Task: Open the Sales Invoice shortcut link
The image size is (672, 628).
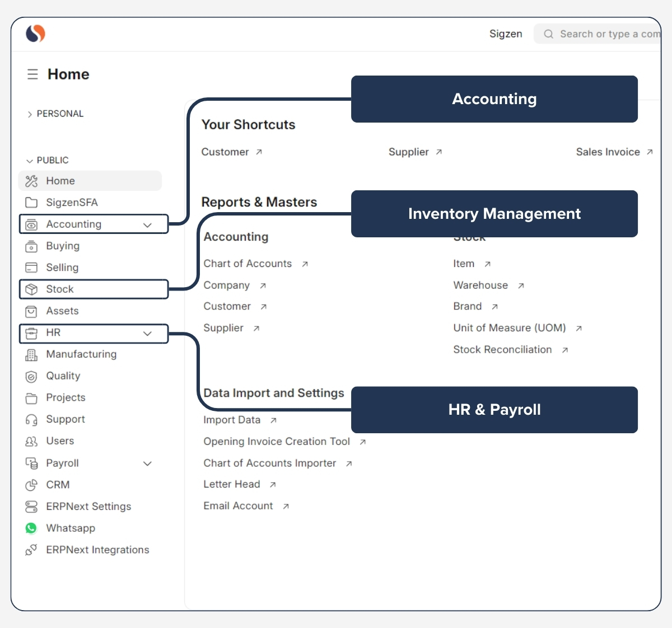Action: 608,152
